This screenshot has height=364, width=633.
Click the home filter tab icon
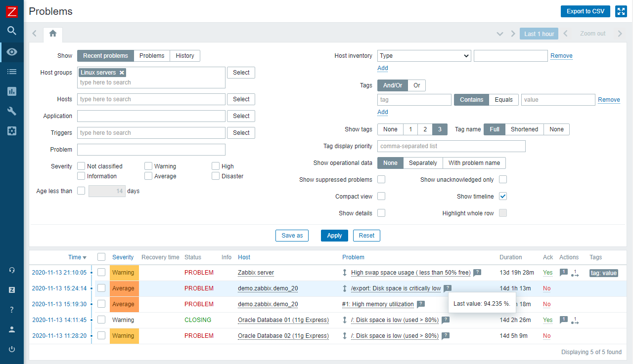point(53,34)
